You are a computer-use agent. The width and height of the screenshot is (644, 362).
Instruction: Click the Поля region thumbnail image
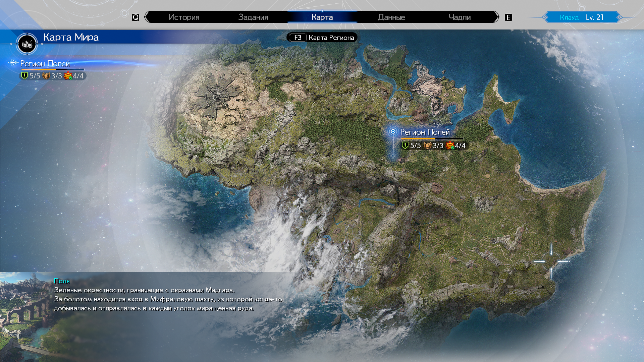(x=26, y=317)
